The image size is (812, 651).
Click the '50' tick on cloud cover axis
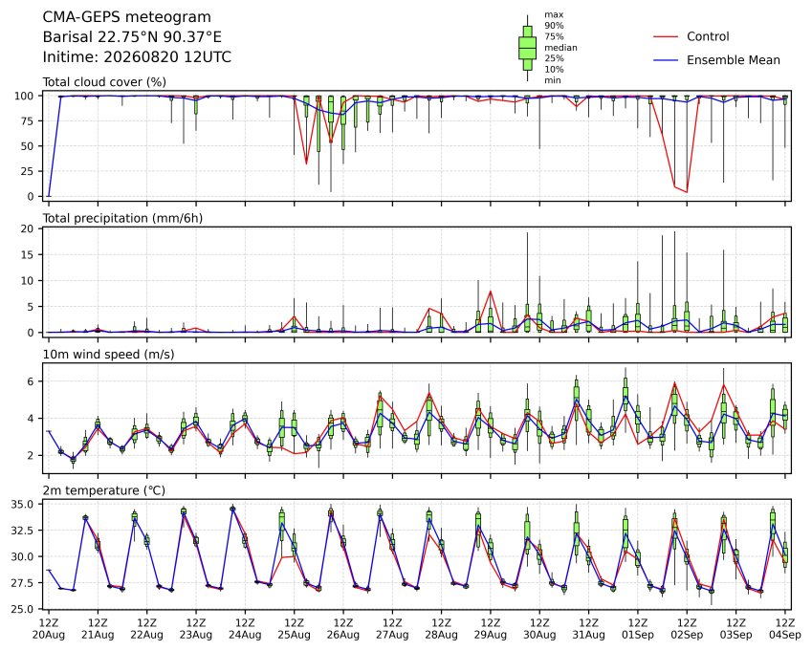pyautogui.click(x=28, y=146)
